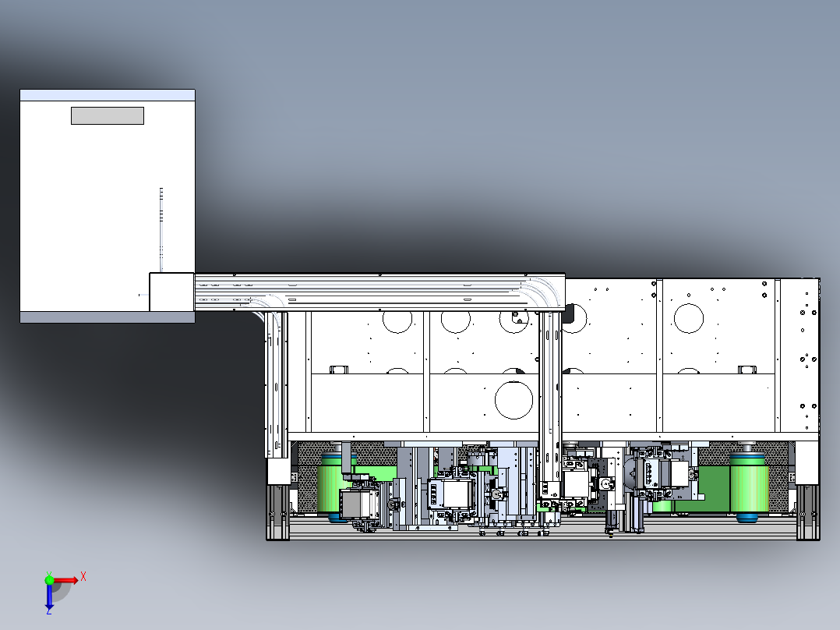Click the blue Z axis arrow of the triad

(49, 596)
